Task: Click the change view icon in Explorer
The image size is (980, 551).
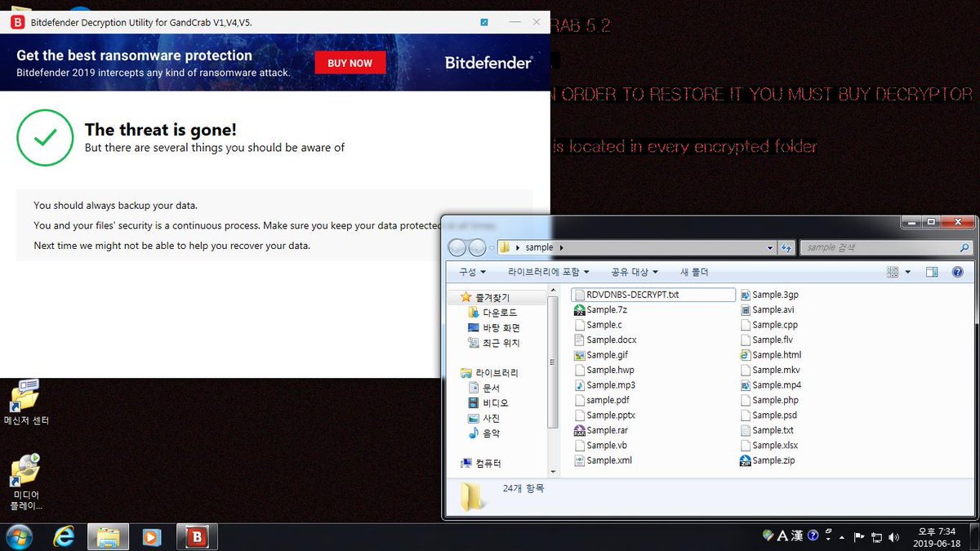Action: [893, 272]
